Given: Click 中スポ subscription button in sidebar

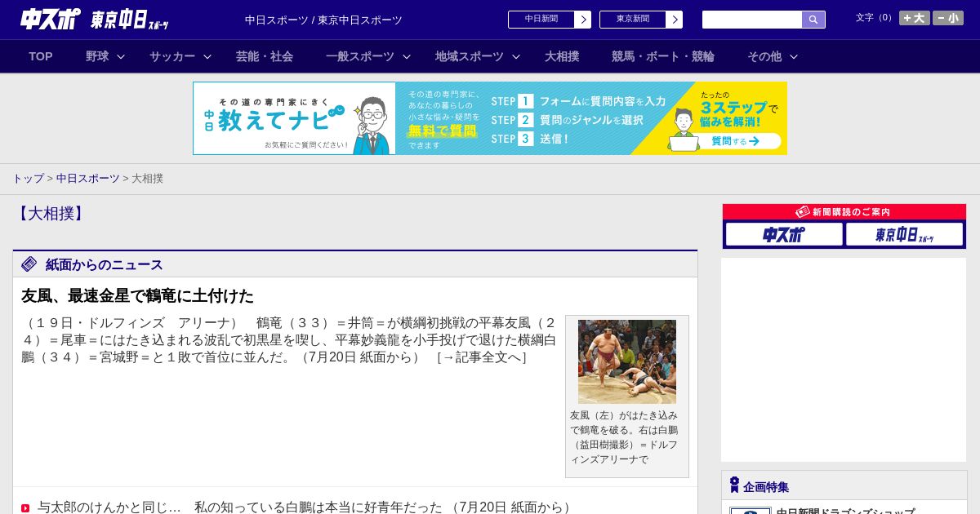Looking at the screenshot, I should pos(784,234).
